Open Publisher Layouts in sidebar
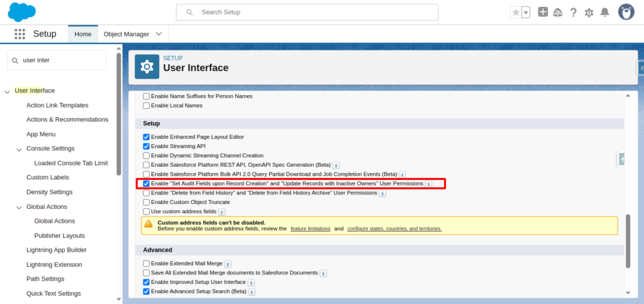 [60, 236]
